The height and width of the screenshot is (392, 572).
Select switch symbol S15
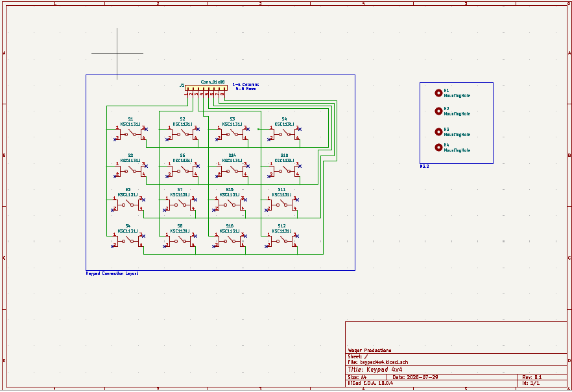(230, 205)
